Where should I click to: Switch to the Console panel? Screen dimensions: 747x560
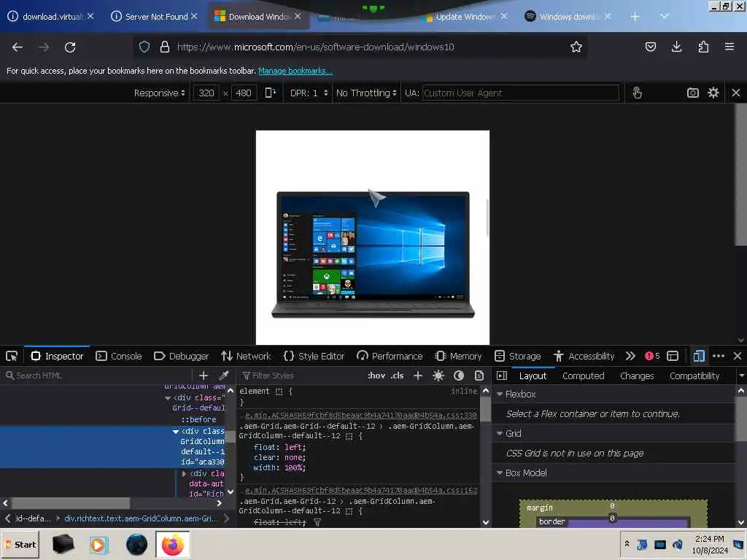pyautogui.click(x=119, y=356)
